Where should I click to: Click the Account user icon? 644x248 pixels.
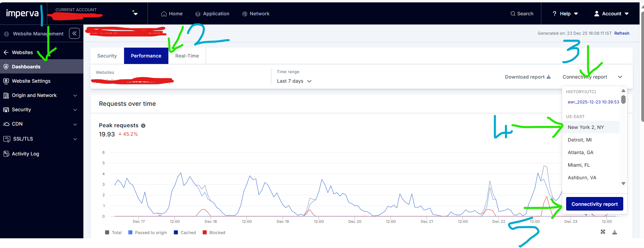click(x=597, y=14)
